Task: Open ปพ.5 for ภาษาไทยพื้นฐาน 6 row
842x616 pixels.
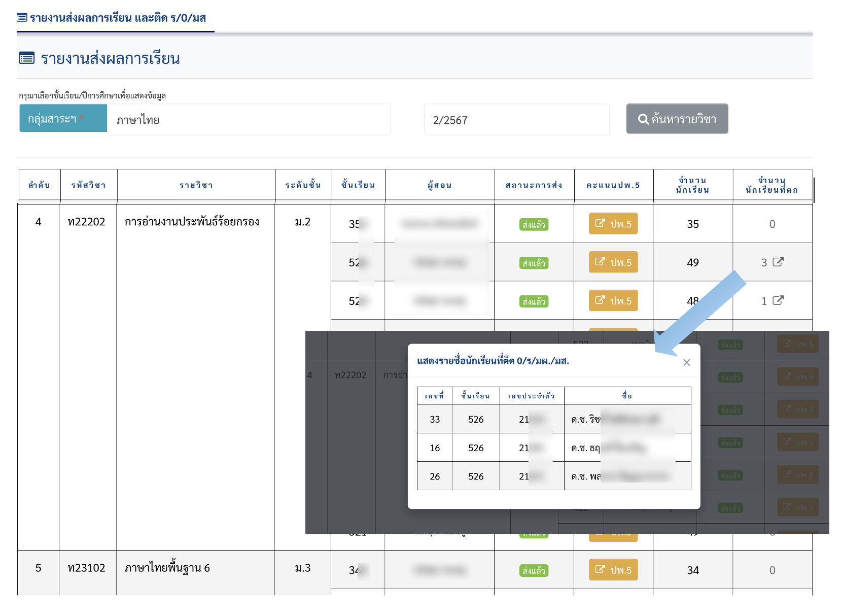Action: (x=613, y=570)
